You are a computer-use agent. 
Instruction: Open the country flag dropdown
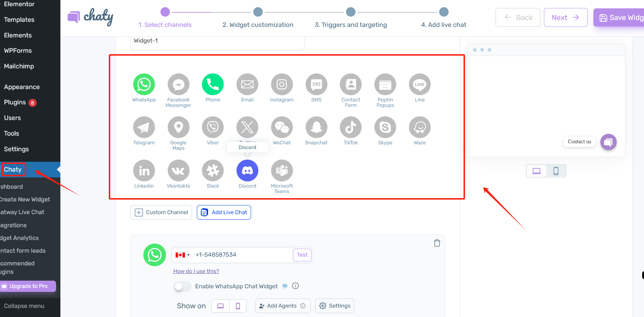[x=183, y=255]
